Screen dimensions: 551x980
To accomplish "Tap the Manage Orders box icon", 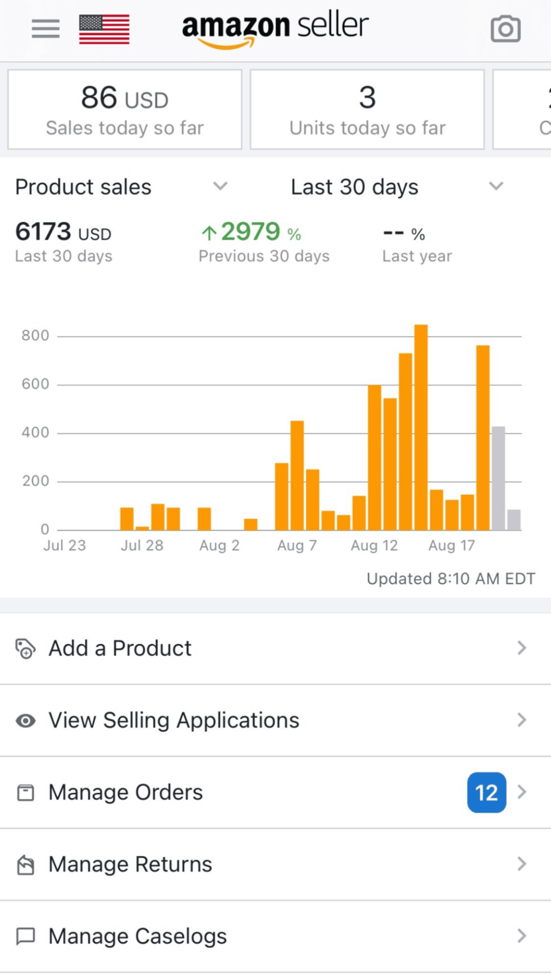I will (25, 792).
